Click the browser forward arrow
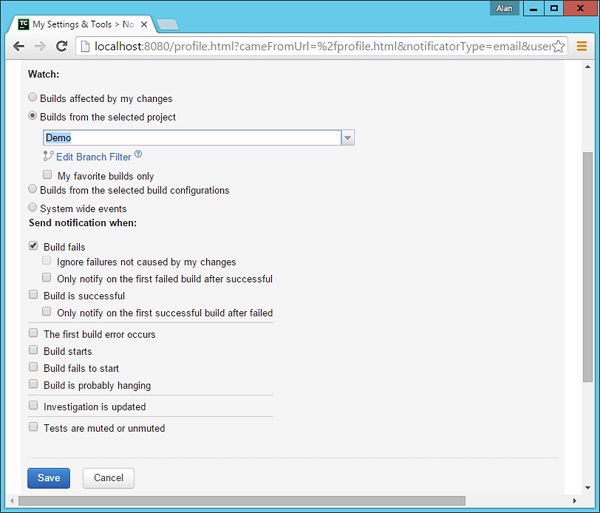600x513 pixels. tap(40, 46)
